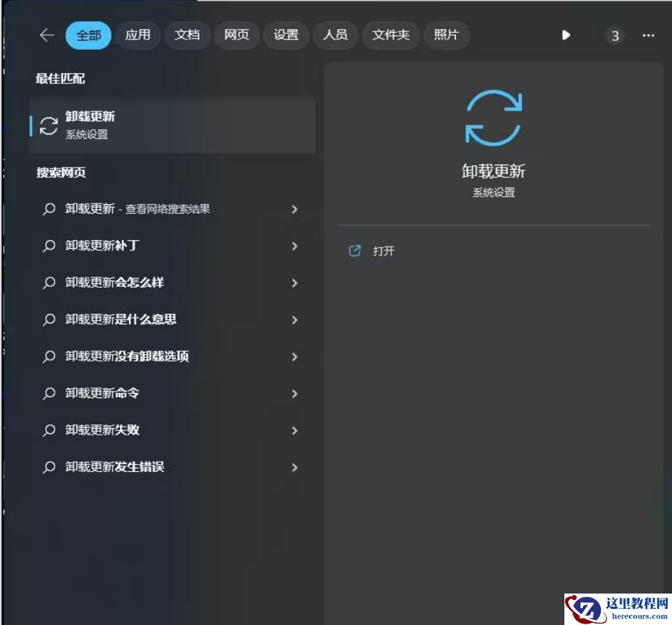Switch to the 照片 filter tab
Image resolution: width=672 pixels, height=625 pixels.
click(x=447, y=35)
